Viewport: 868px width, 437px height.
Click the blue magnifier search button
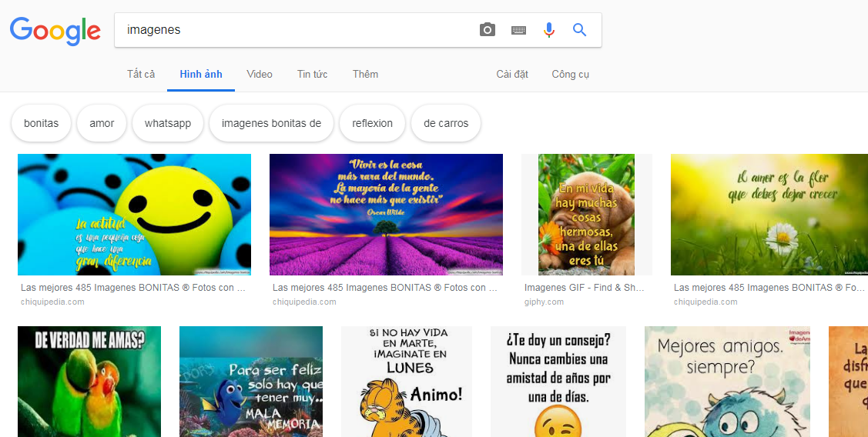(580, 30)
